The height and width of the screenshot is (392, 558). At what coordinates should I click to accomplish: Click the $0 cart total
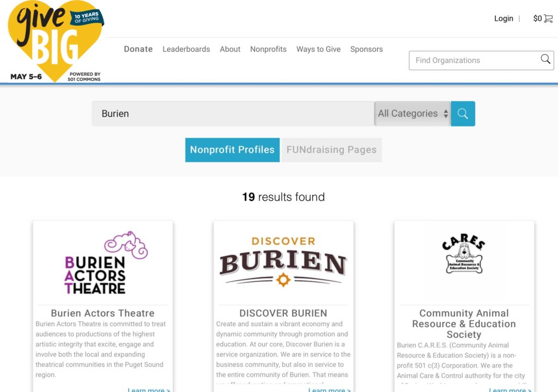(x=537, y=19)
